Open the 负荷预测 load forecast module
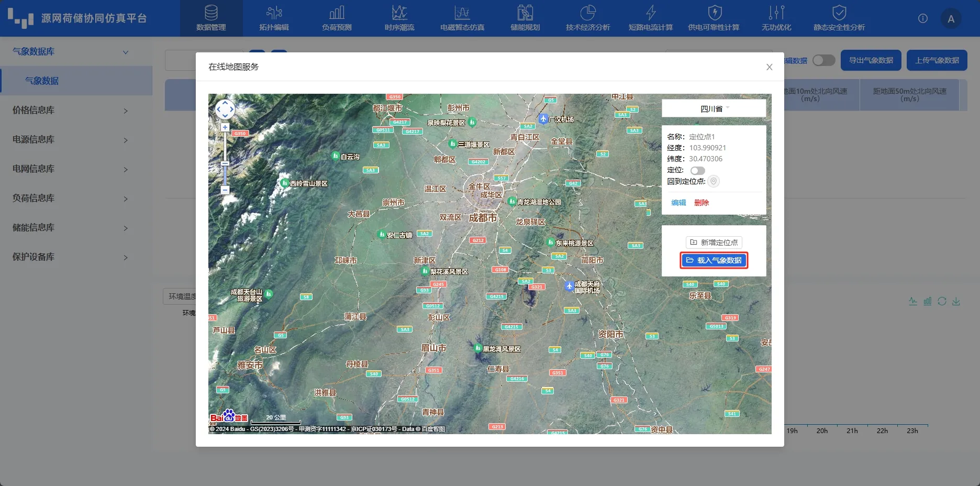Viewport: 980px width, 486px height. click(337, 18)
